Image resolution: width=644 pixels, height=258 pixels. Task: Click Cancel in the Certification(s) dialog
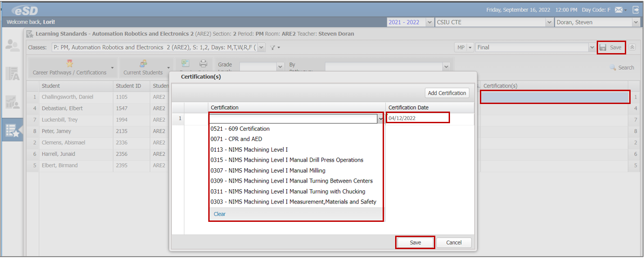[454, 242]
